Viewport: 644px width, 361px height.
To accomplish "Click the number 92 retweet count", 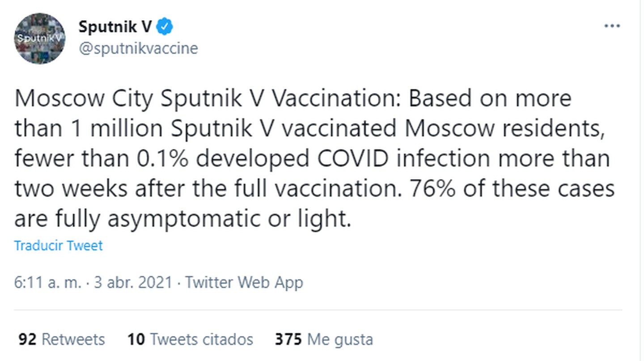I will click(x=27, y=339).
